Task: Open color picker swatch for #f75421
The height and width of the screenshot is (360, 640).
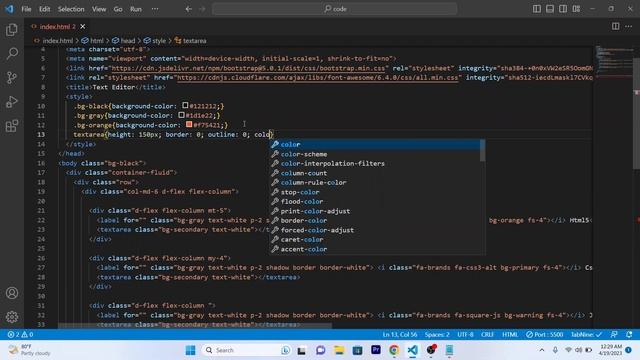Action: coord(189,125)
